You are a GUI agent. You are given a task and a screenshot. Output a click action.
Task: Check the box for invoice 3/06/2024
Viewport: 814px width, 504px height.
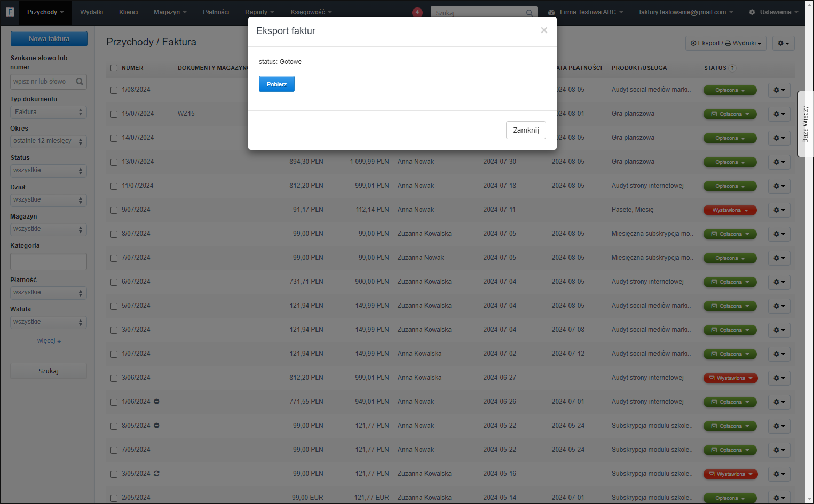point(114,378)
